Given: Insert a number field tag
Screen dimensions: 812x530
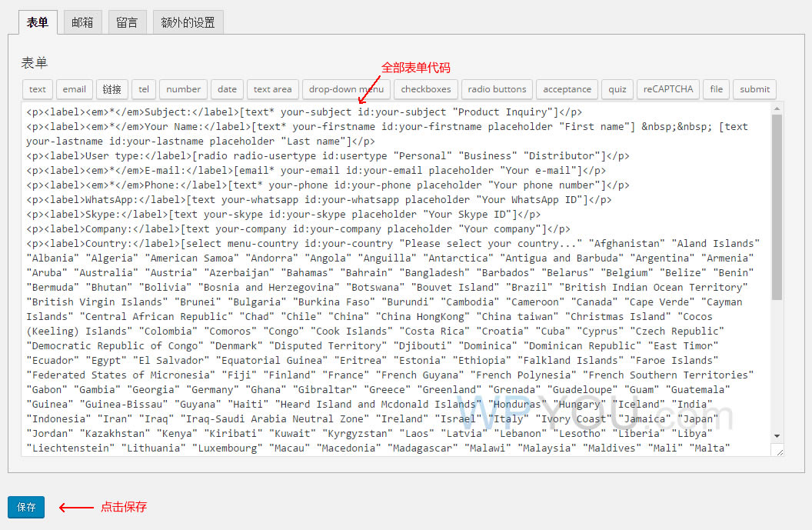Looking at the screenshot, I should click(x=183, y=89).
